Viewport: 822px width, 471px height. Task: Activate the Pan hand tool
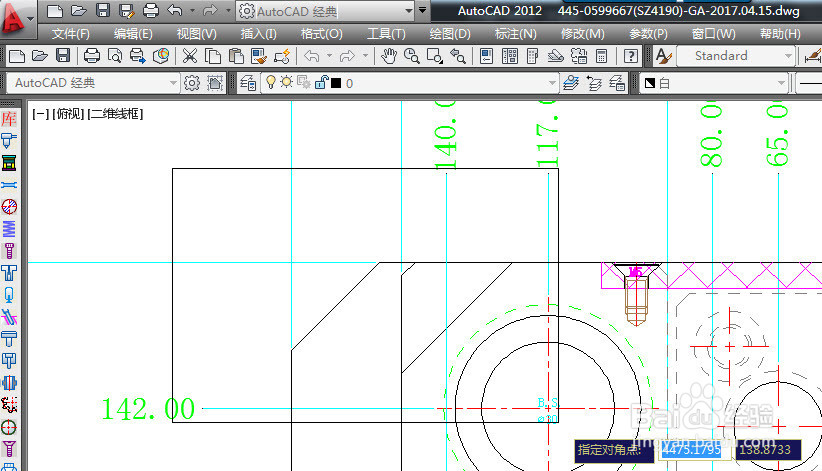coord(388,56)
